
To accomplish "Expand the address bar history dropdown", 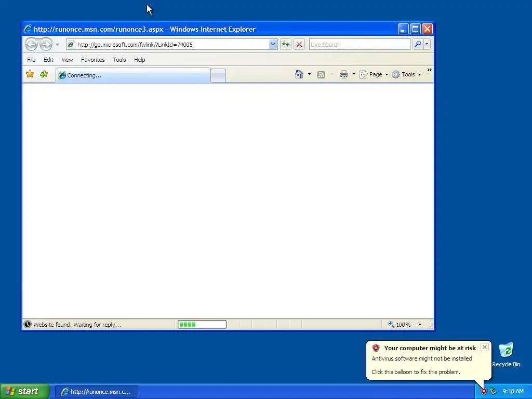I will click(x=273, y=45).
